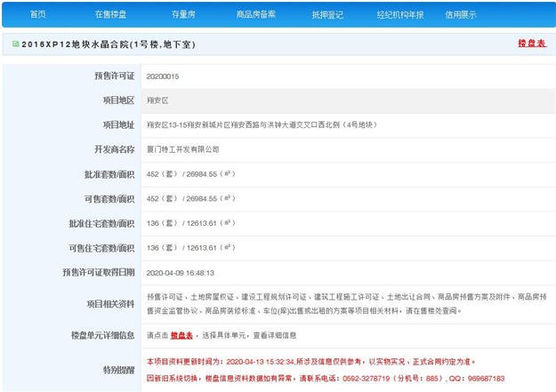The width and height of the screenshot is (556, 392).
Task: Switch to 抵押登记 page
Action: pyautogui.click(x=327, y=14)
